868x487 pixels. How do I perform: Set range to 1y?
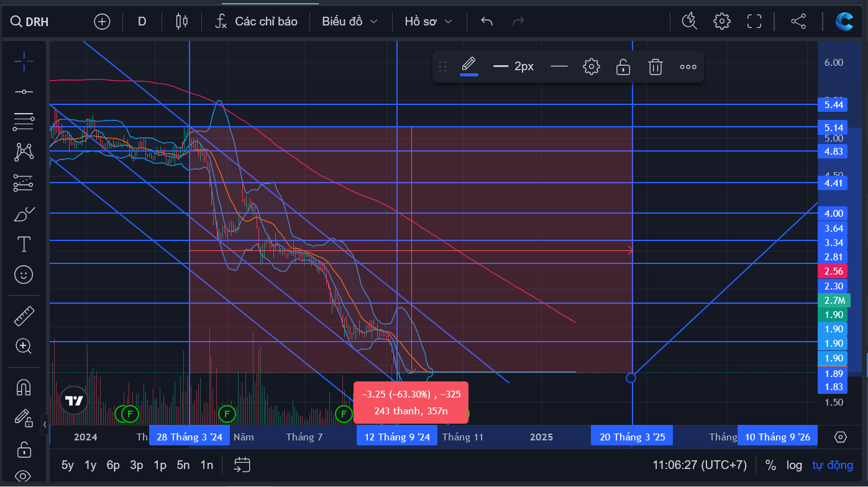click(x=91, y=465)
